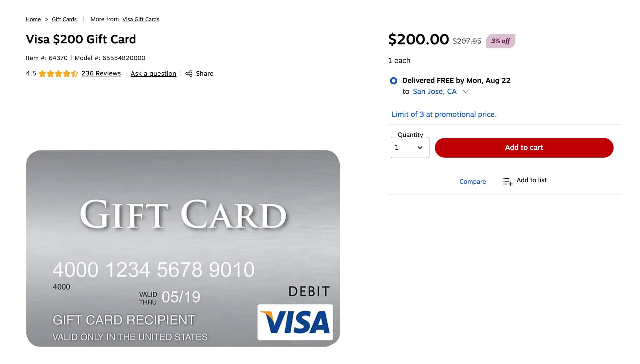The image size is (640, 364).
Task: Change delivery location San Jose, CA
Action: click(435, 91)
